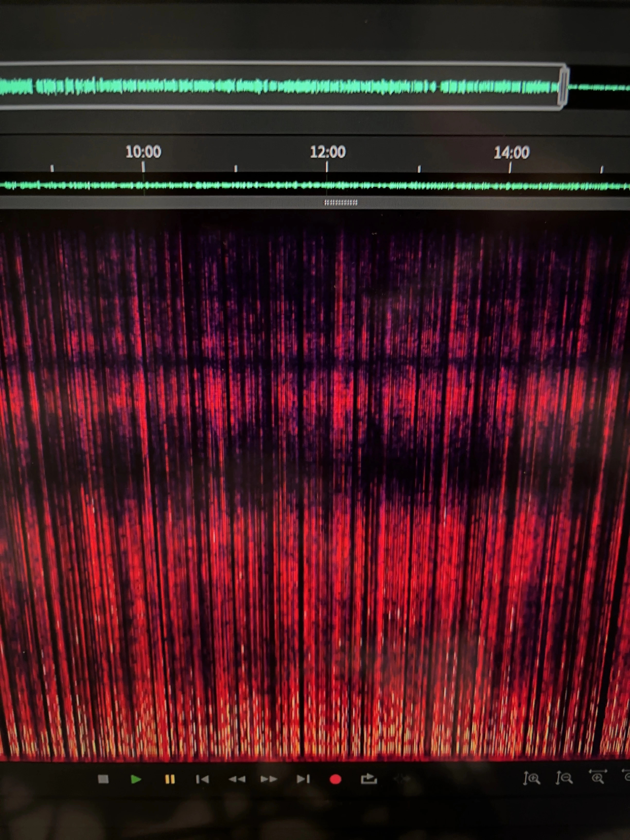Move playhead to previous marker
630x840 pixels.
pos(202,779)
